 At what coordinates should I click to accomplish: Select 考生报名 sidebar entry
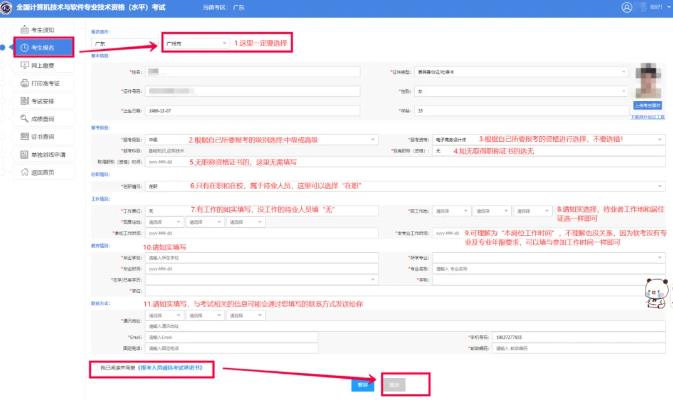tap(43, 47)
